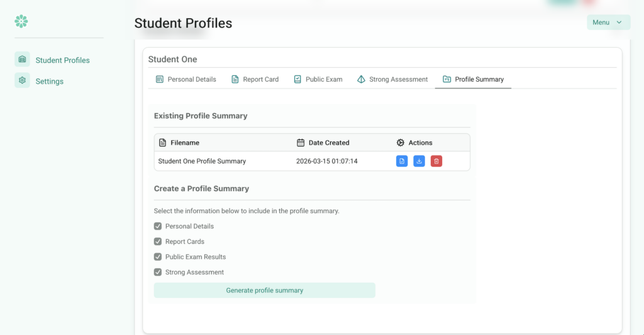Screen dimensions: 644x335
Task: Click the Actions header text
Action: point(420,143)
